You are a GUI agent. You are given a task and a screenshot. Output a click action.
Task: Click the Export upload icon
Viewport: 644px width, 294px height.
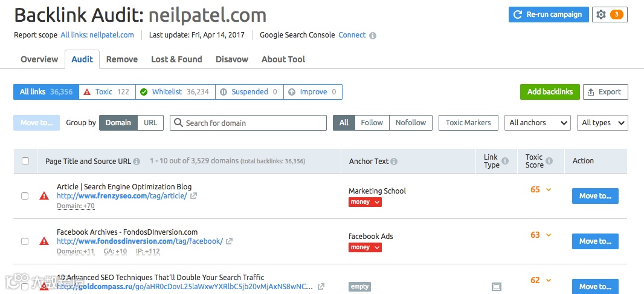coord(591,92)
